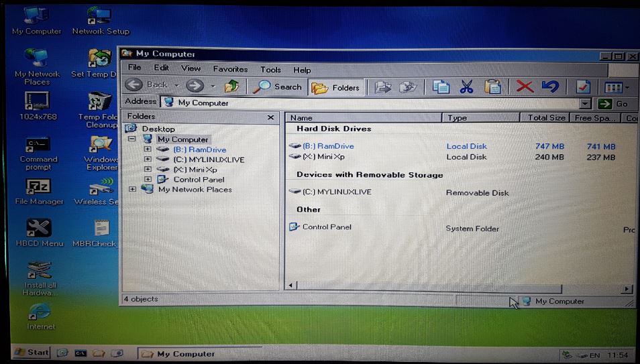Open the HBCD Menu desktop shortcut
This screenshot has width=640, height=364.
point(39,233)
